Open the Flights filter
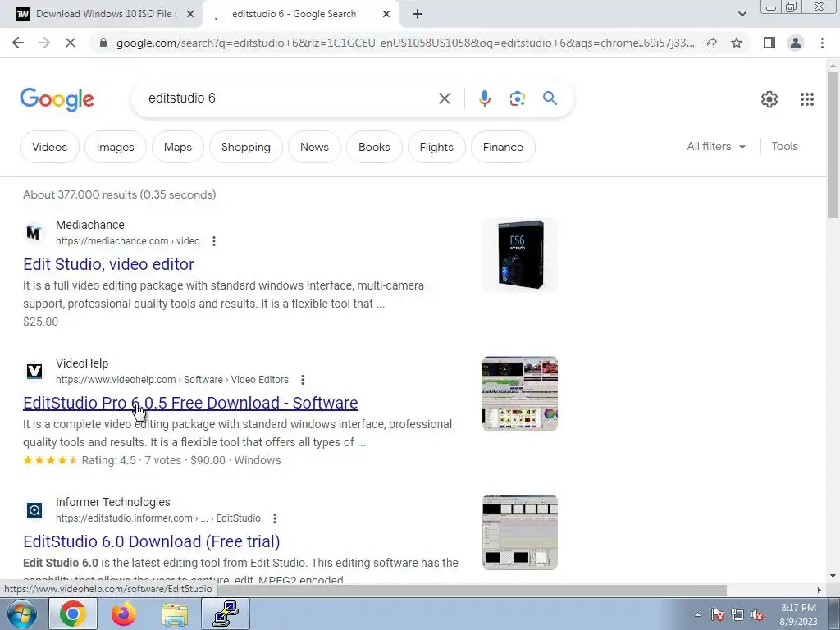This screenshot has height=630, width=840. (x=436, y=147)
